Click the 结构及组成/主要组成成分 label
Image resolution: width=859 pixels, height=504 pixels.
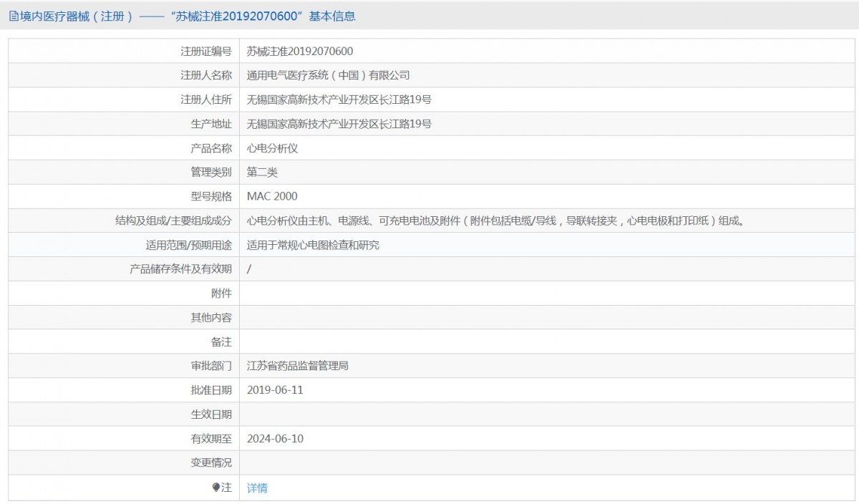pos(173,220)
